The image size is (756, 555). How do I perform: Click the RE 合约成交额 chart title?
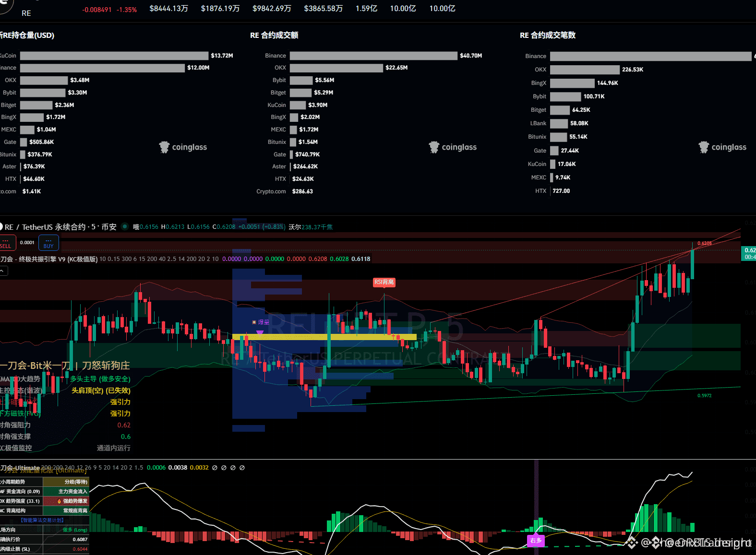pyautogui.click(x=274, y=35)
